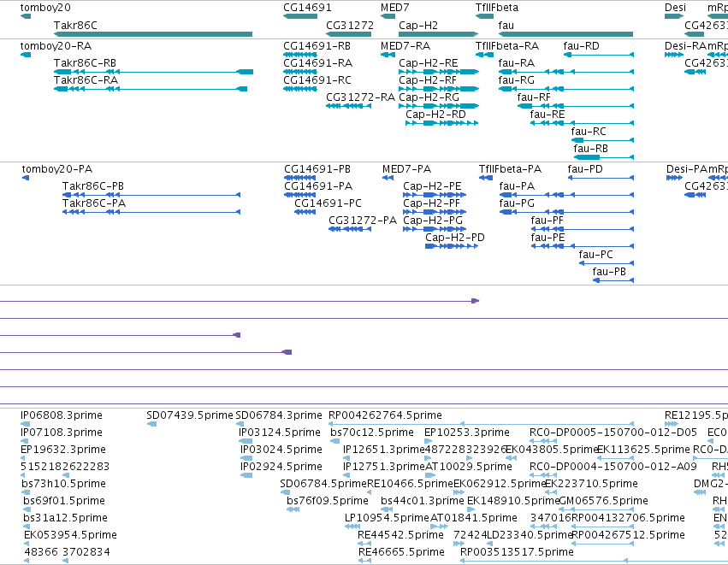Select EST bs69f01.5prime
The image size is (728, 565).
64,502
